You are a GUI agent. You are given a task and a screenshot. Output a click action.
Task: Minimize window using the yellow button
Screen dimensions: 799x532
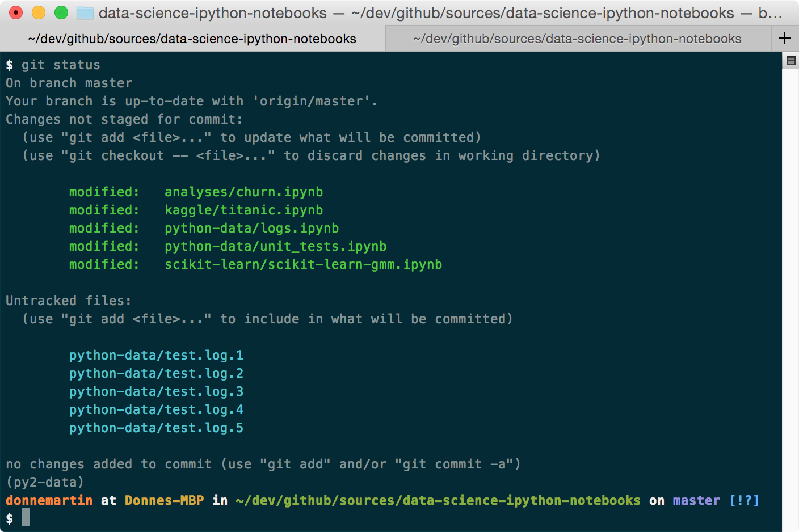(x=39, y=12)
